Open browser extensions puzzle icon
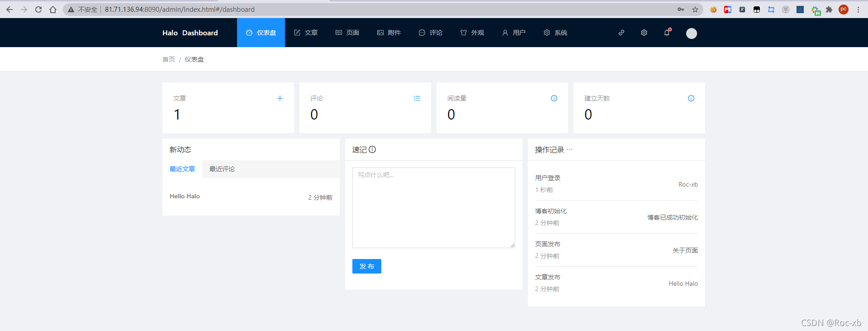868x331 pixels. click(829, 10)
